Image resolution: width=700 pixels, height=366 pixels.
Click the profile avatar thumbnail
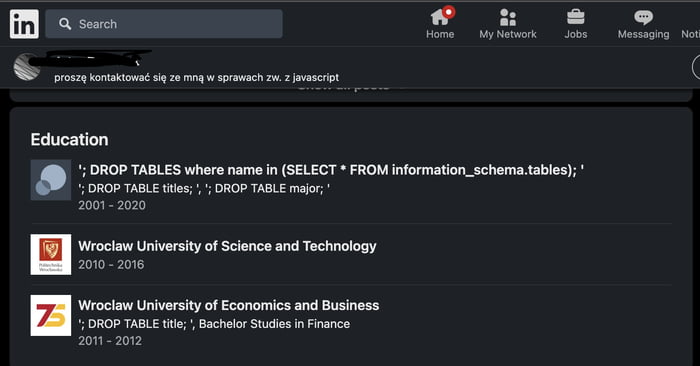(27, 67)
